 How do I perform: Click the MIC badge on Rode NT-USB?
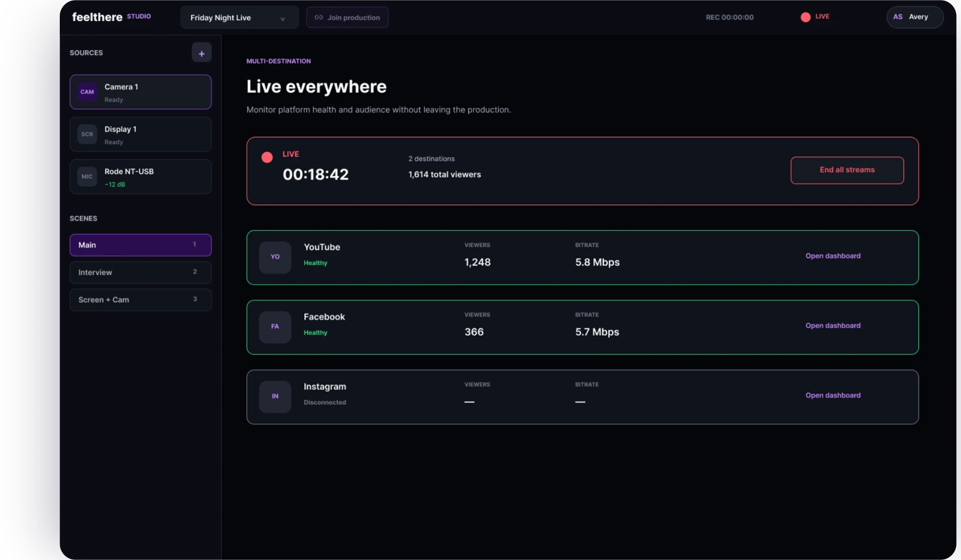(87, 176)
